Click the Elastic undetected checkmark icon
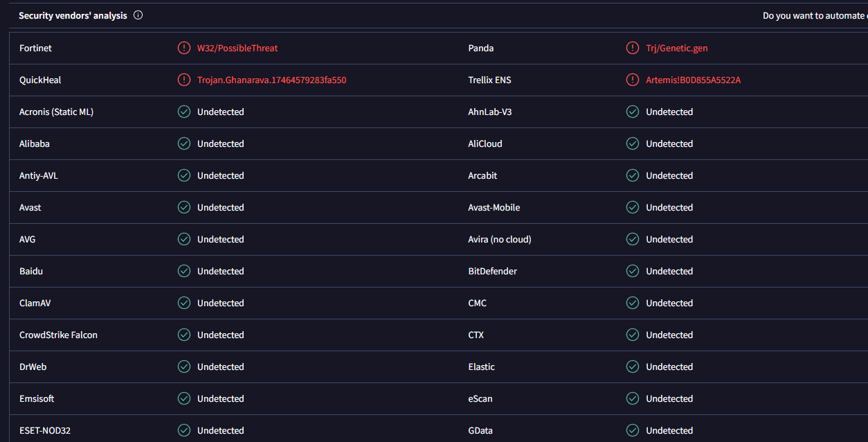 click(633, 366)
